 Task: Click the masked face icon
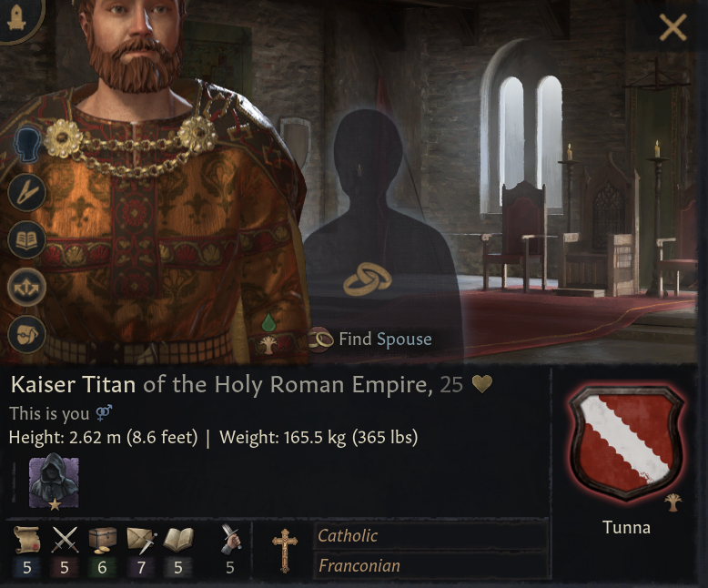[27, 335]
